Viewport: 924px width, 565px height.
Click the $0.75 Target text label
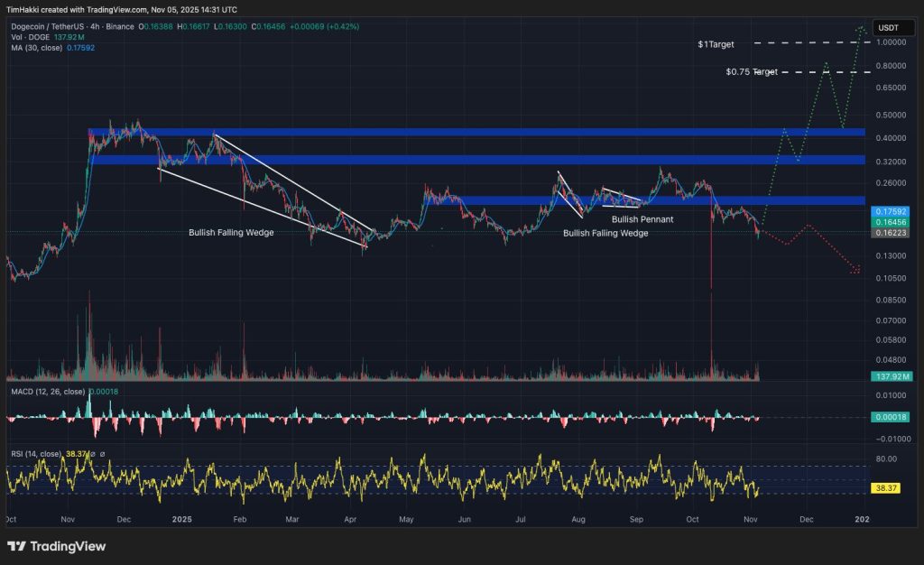(x=751, y=72)
